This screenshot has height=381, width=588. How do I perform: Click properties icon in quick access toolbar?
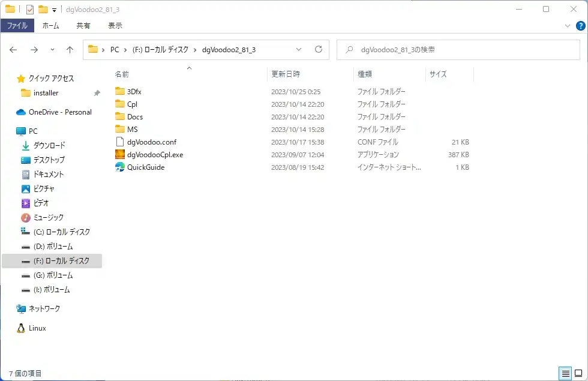coord(30,9)
